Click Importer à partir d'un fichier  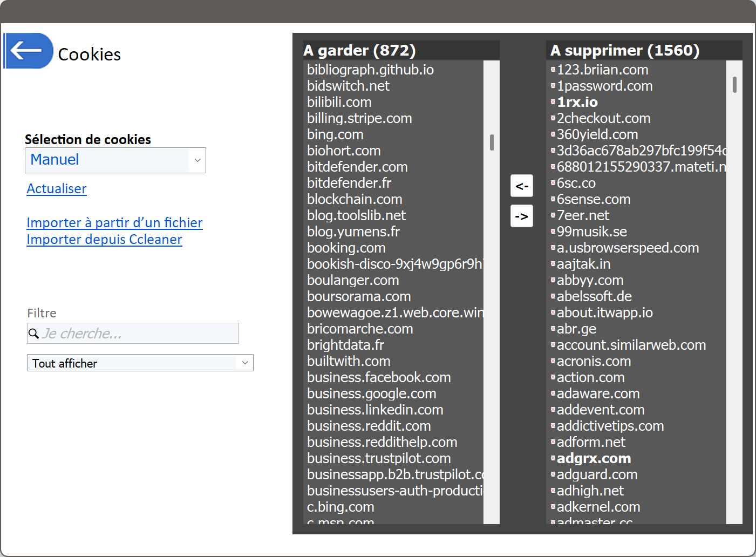pos(114,223)
